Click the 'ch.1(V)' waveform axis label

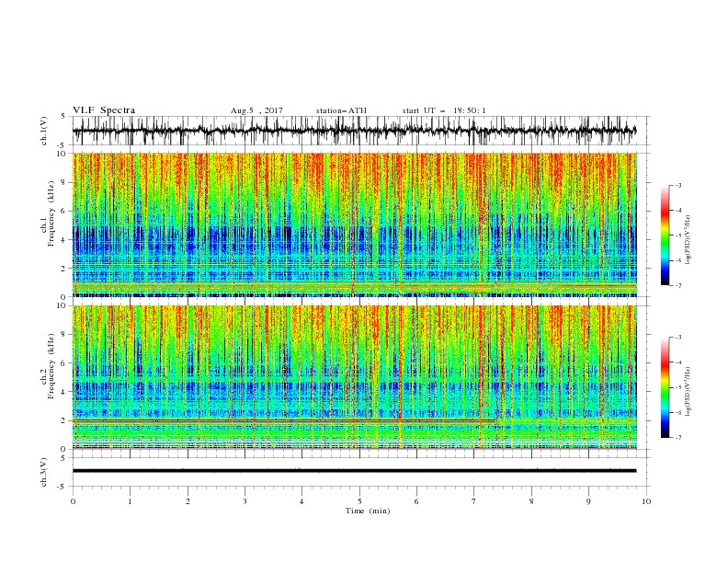pos(44,131)
